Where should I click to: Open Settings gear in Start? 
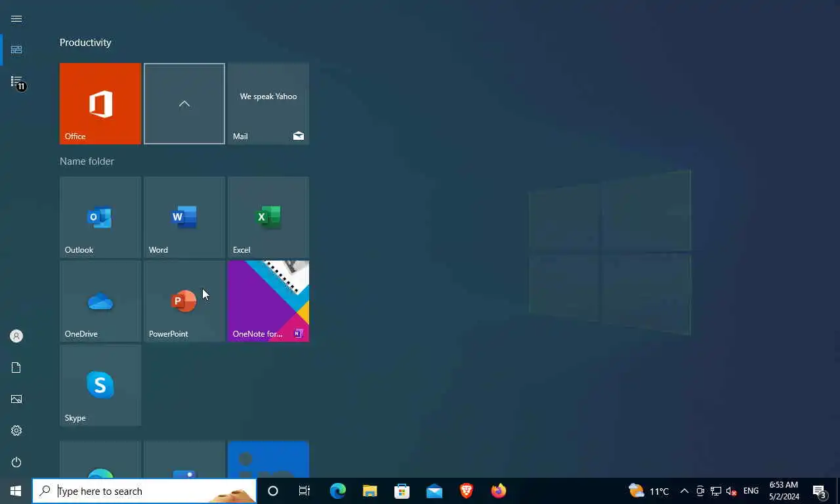point(16,430)
